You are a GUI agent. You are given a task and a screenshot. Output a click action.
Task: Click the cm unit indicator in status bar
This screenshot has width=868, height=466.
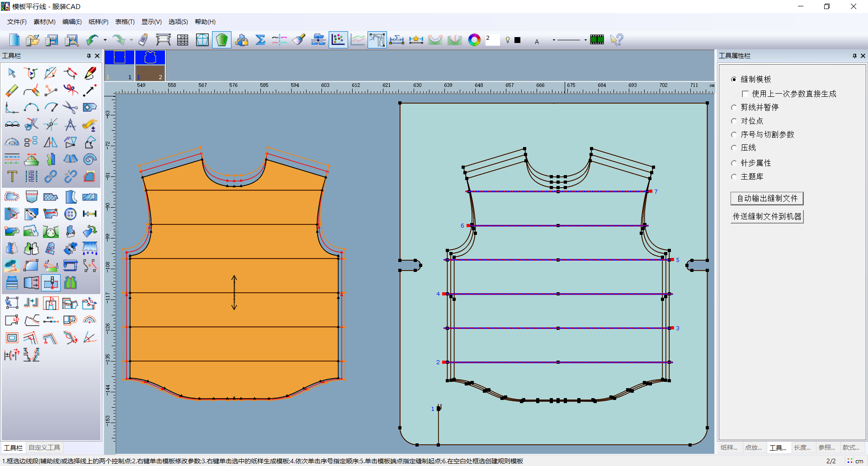click(859, 461)
